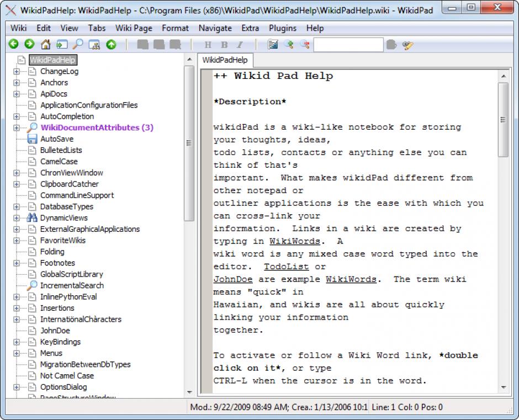
Task: Expand the DatabaseTypes node
Action: 17,206
